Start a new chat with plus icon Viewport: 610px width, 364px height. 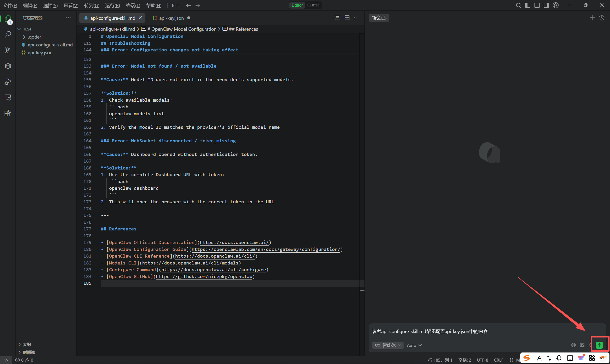[x=592, y=18]
